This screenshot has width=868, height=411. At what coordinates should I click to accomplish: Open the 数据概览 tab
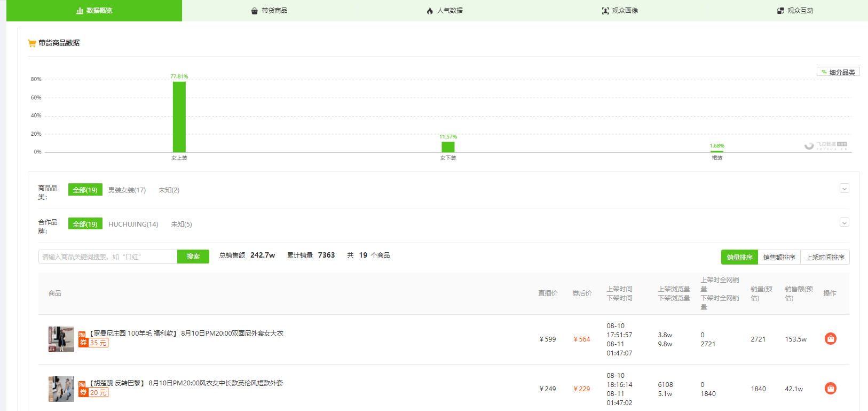[94, 11]
